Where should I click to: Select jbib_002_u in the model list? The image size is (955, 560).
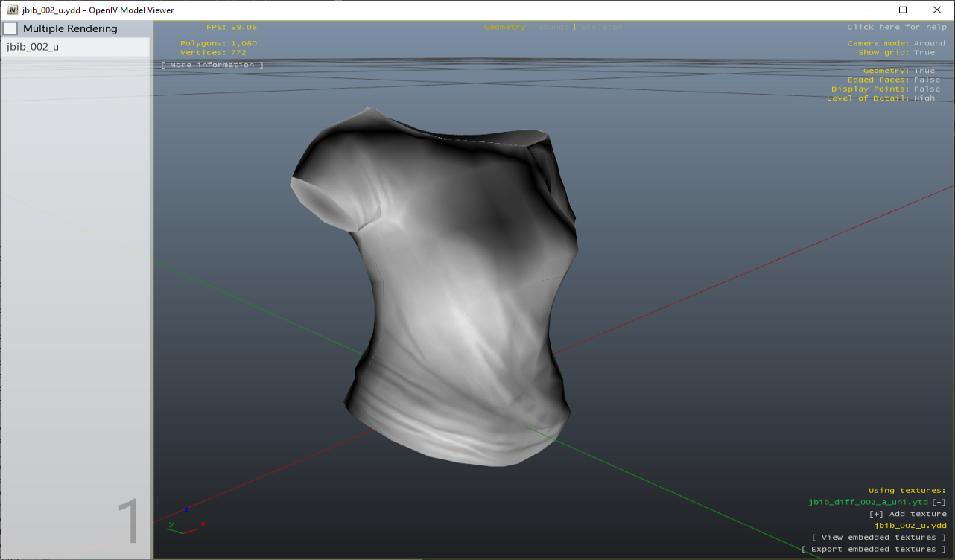point(74,46)
